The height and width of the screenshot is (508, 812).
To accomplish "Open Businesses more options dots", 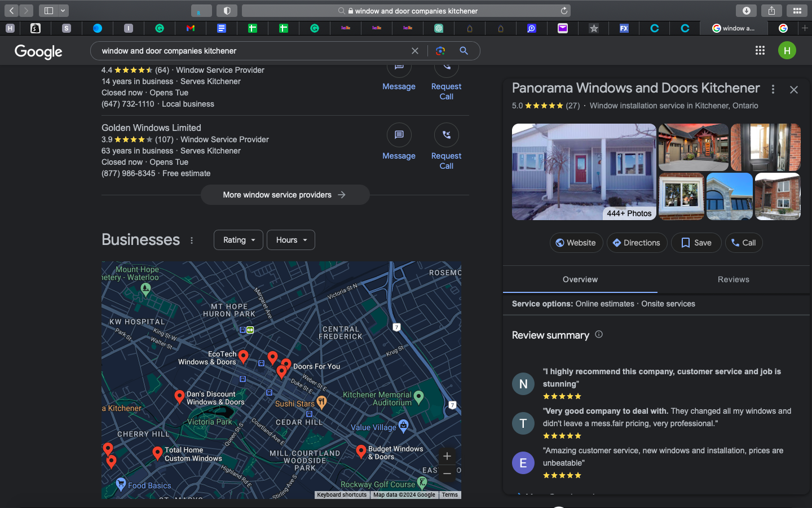I will 192,240.
